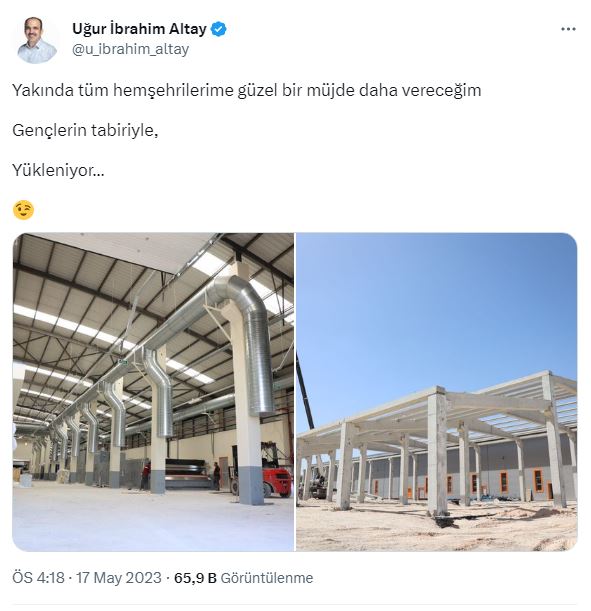Enlarge the warehouse interior photo
The height and width of the screenshot is (611, 591).
[x=153, y=392]
